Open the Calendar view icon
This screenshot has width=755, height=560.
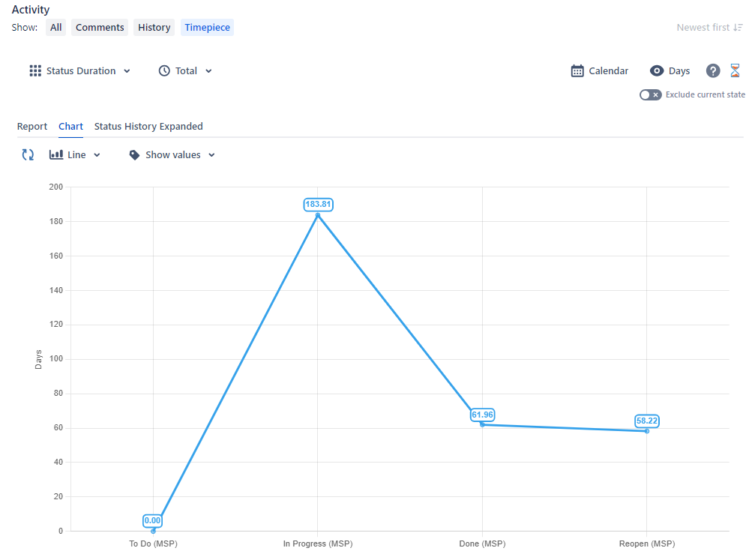click(x=576, y=70)
